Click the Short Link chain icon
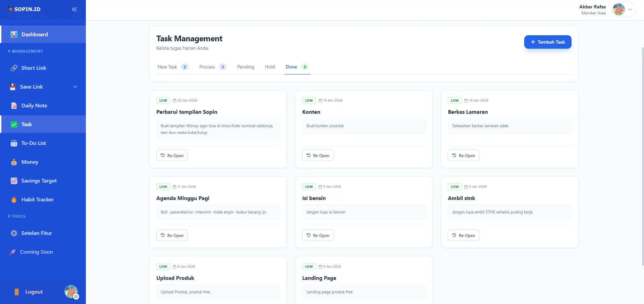The height and width of the screenshot is (304, 644). [x=14, y=68]
